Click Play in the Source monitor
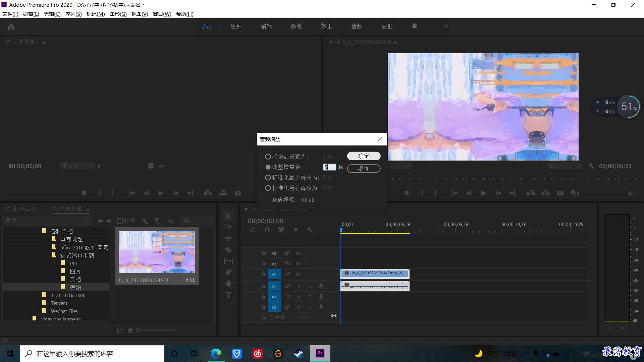 pos(161,193)
